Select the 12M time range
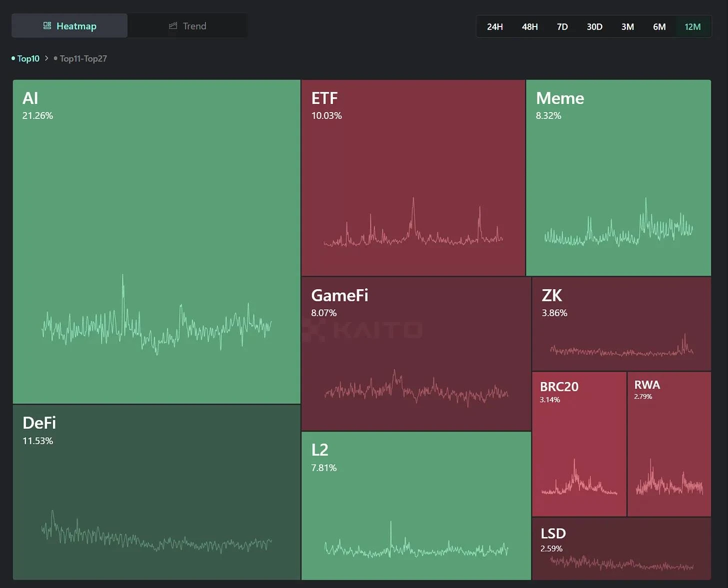728x588 pixels. click(x=692, y=26)
